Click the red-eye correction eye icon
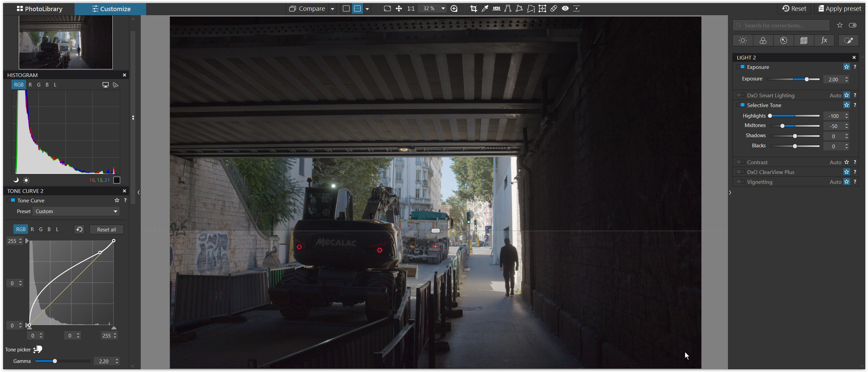 point(565,8)
